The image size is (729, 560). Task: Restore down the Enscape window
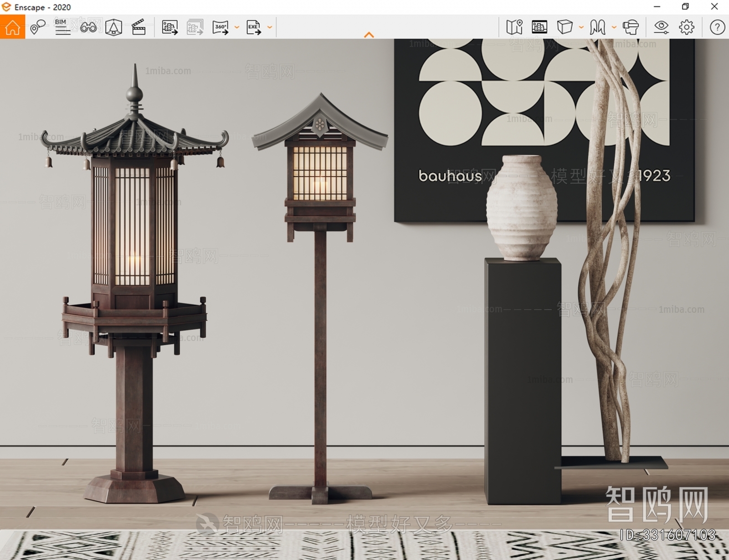(685, 6)
